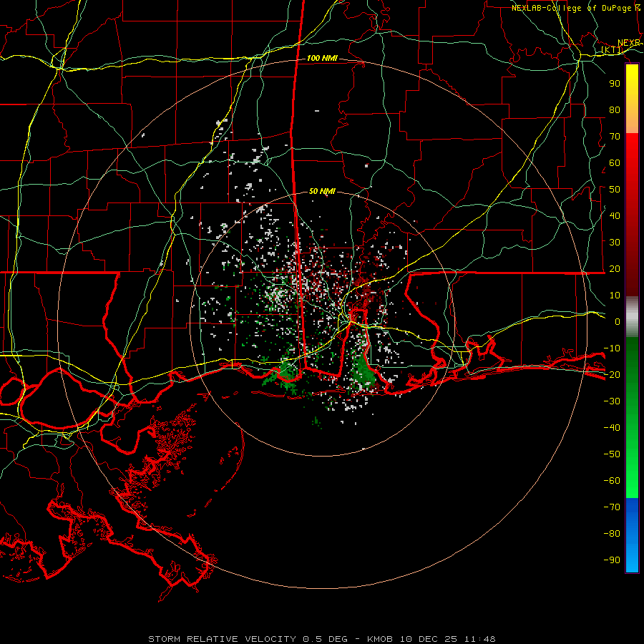Click the KMOB radar site at the rings' center

(322, 324)
